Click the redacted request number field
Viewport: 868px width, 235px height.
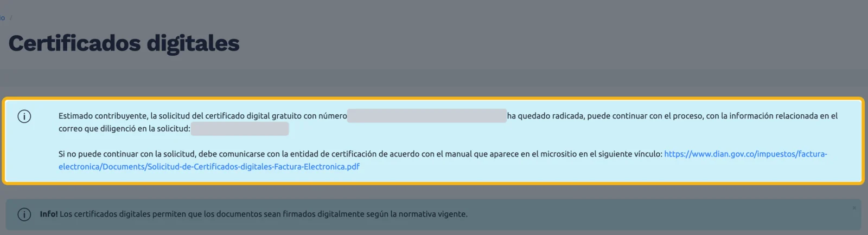point(427,116)
